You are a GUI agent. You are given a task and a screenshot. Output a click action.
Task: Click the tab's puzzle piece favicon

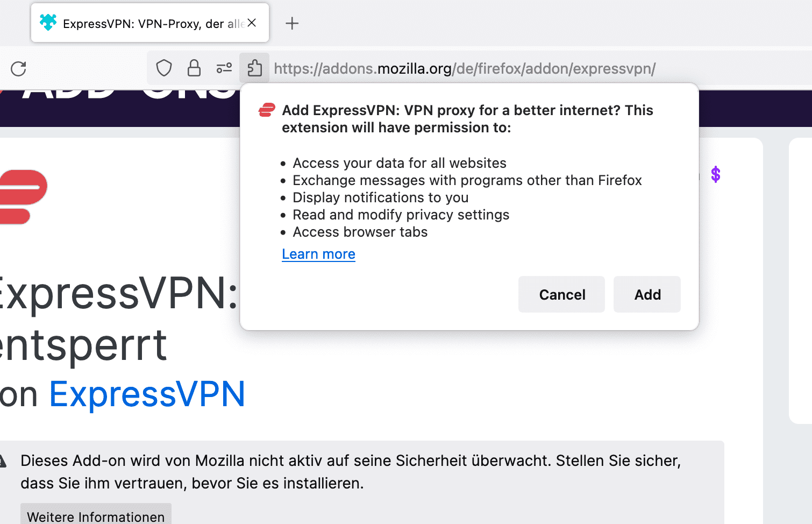click(48, 23)
